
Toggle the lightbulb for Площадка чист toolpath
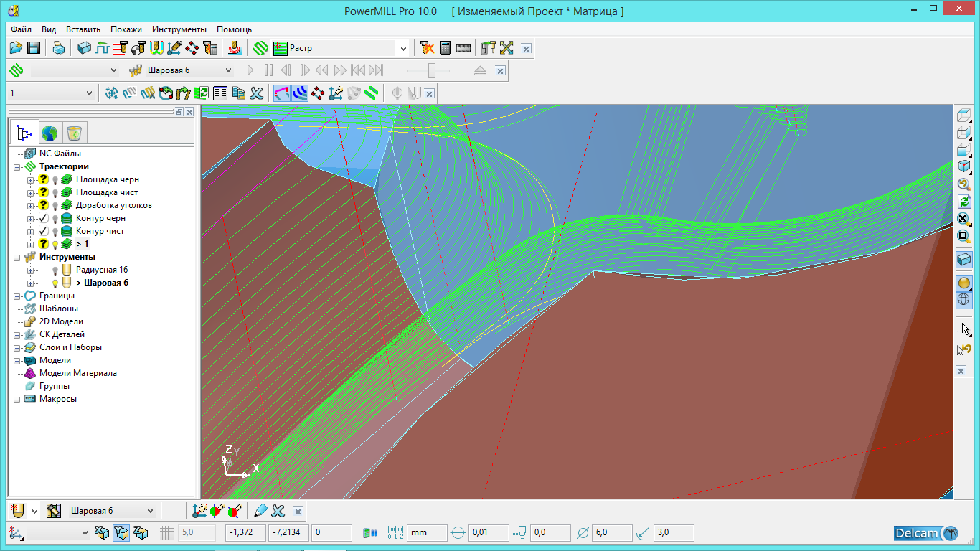tap(55, 192)
